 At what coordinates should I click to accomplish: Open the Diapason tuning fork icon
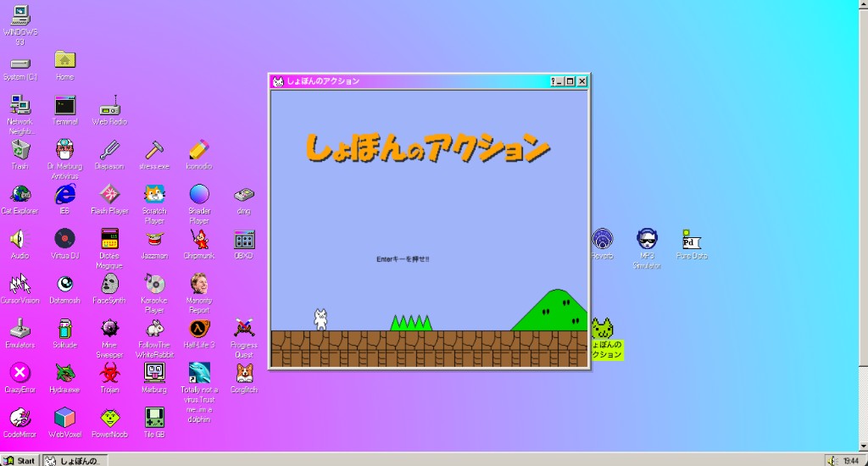[x=109, y=149]
